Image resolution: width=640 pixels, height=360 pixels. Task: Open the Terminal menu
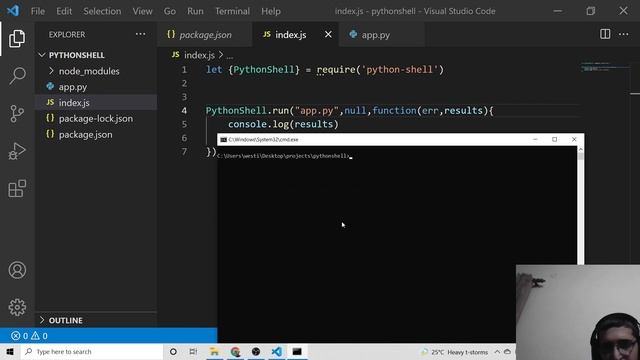pyautogui.click(x=232, y=11)
